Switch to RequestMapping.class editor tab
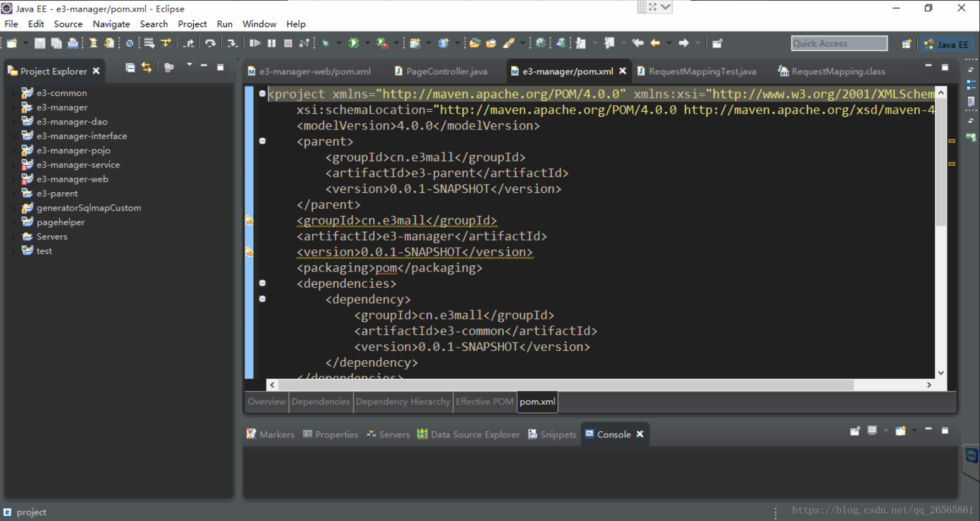The image size is (980, 521). [832, 71]
